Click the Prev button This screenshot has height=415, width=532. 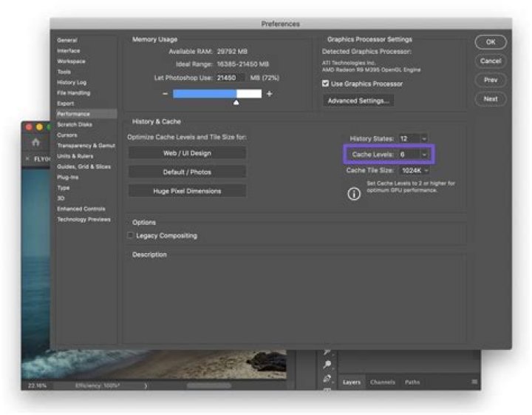click(491, 80)
